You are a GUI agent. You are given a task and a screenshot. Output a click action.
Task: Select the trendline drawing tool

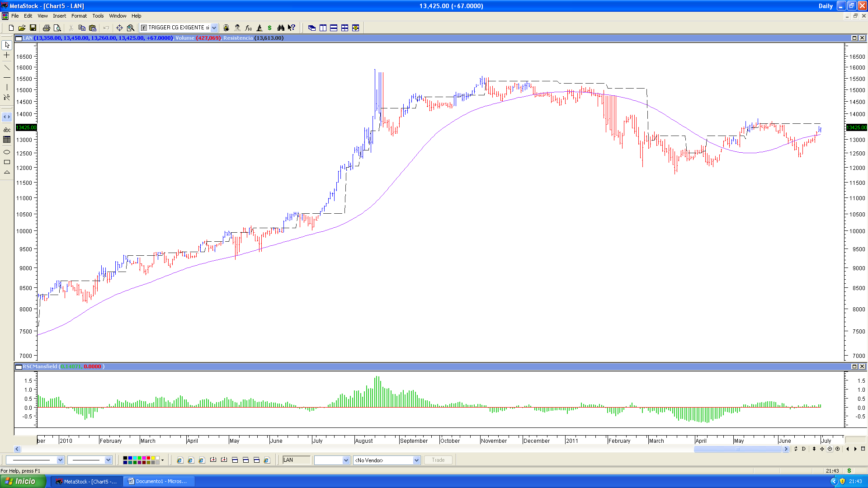click(7, 68)
